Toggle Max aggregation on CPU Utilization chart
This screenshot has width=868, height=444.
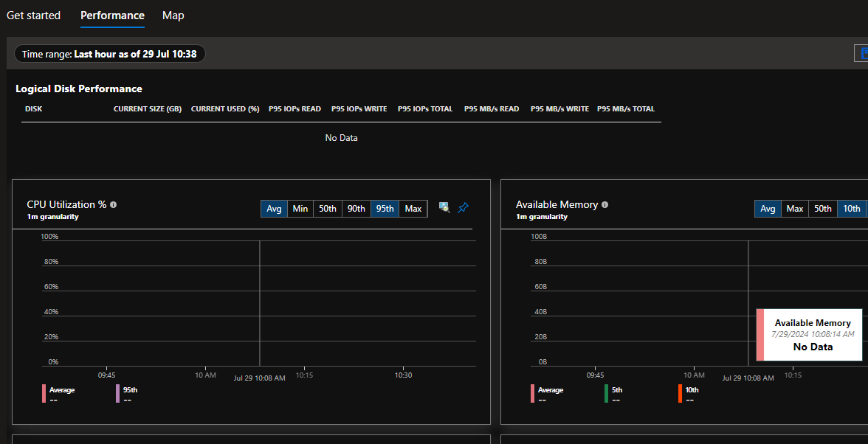pyautogui.click(x=413, y=209)
